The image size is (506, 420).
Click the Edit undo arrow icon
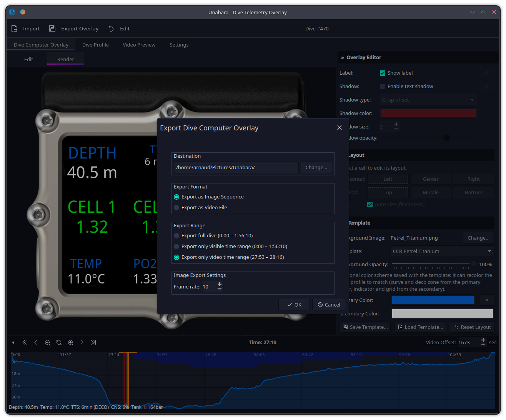pos(111,28)
